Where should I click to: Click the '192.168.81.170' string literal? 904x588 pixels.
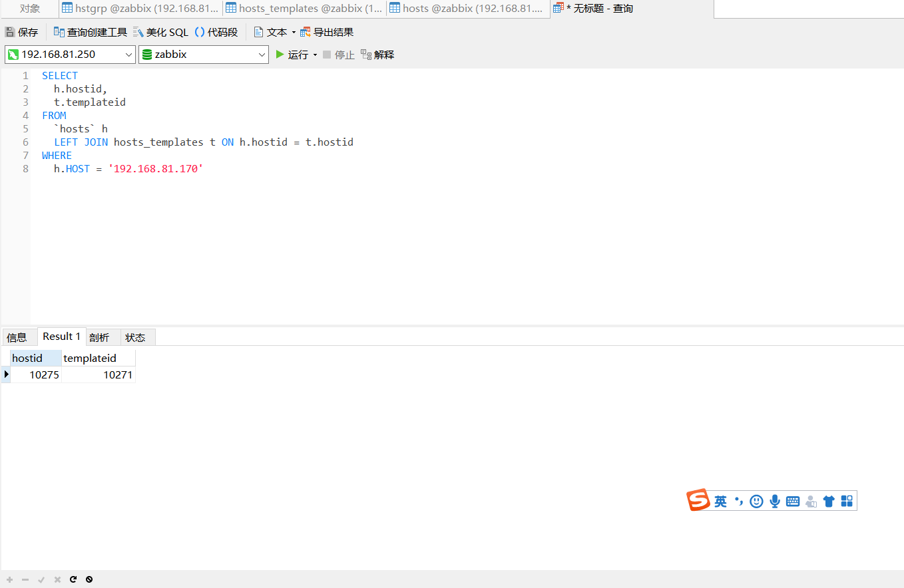[155, 169]
